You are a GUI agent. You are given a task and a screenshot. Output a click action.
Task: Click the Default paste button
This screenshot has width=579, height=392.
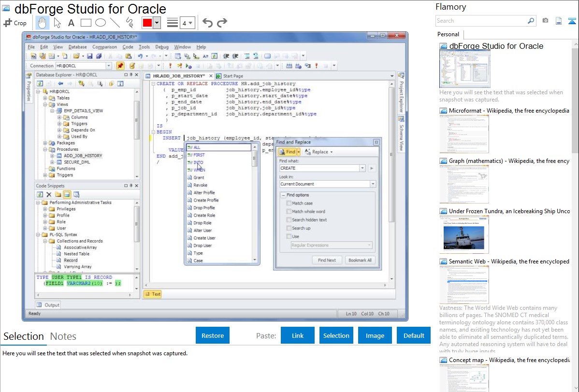point(414,335)
